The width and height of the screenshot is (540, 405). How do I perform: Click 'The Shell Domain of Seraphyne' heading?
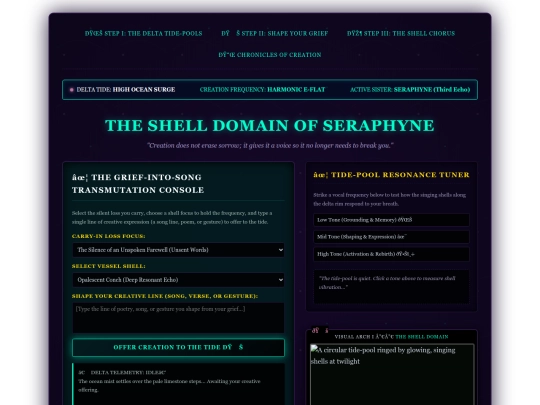coord(270,125)
